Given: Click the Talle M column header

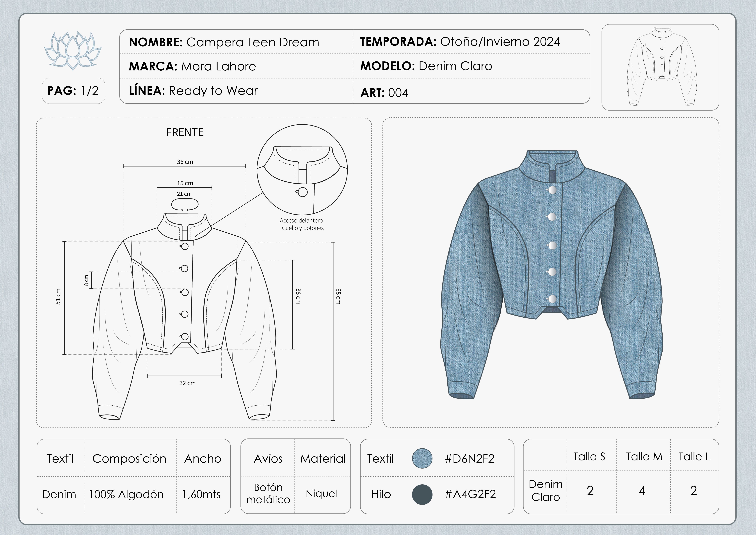Looking at the screenshot, I should [644, 457].
